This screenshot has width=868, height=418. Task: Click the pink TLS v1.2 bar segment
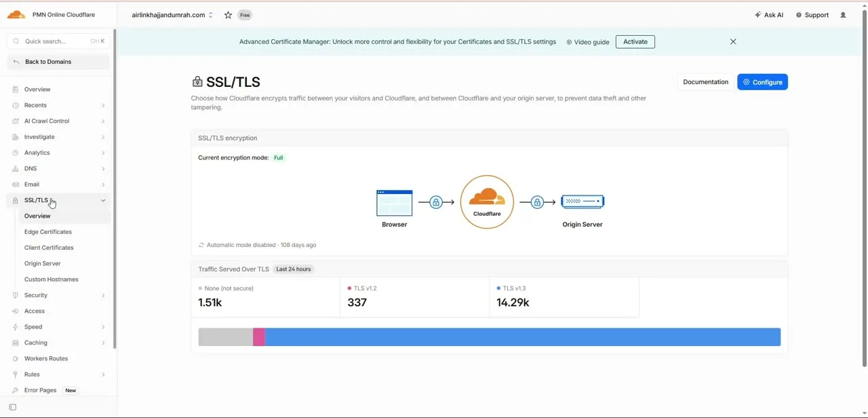[x=259, y=337]
